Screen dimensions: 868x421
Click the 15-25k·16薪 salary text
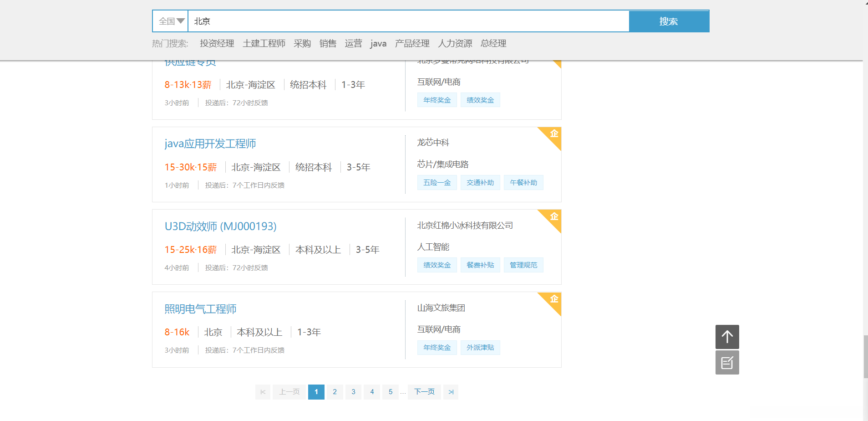(x=191, y=250)
